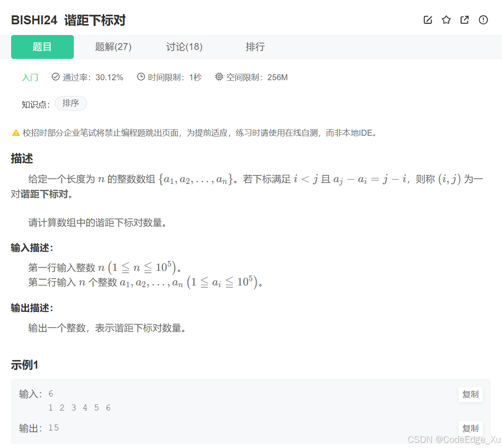Click the time limit clock icon
Viewport: 502px width, 448px height.
pyautogui.click(x=141, y=77)
